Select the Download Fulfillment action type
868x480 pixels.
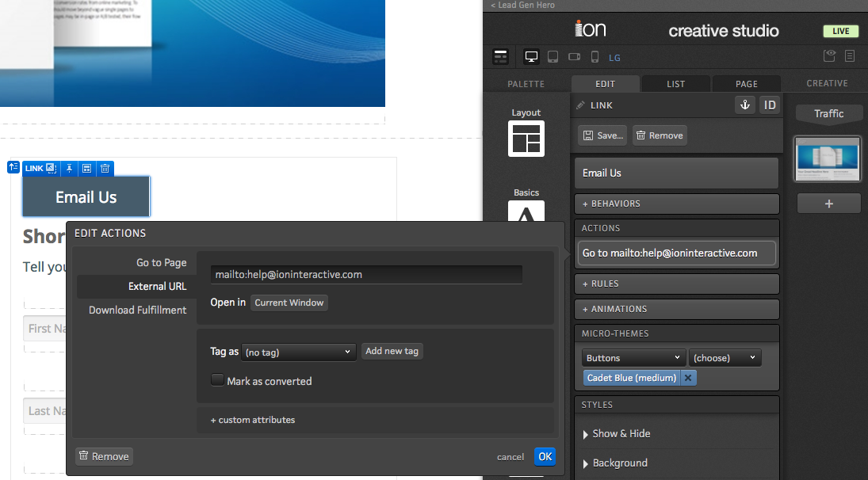[x=137, y=310]
